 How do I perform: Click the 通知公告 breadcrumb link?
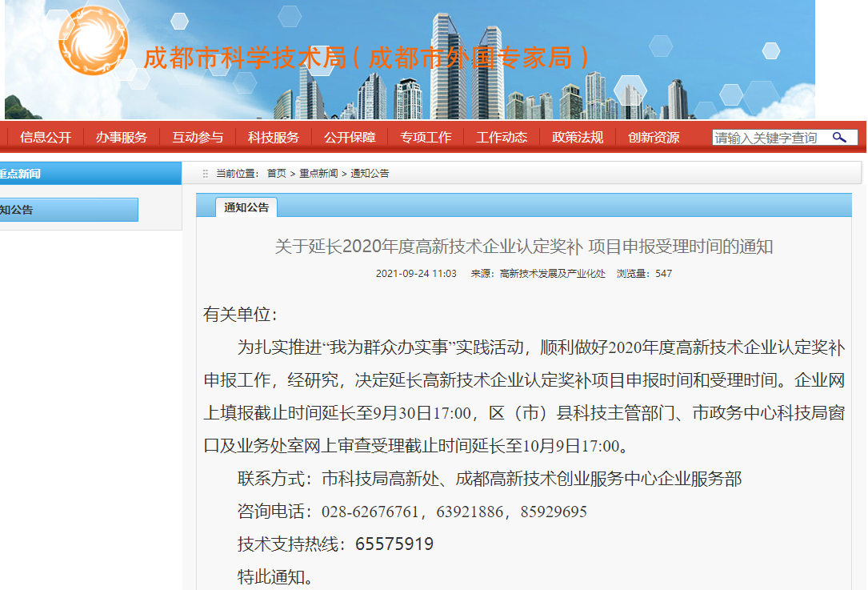tap(370, 174)
